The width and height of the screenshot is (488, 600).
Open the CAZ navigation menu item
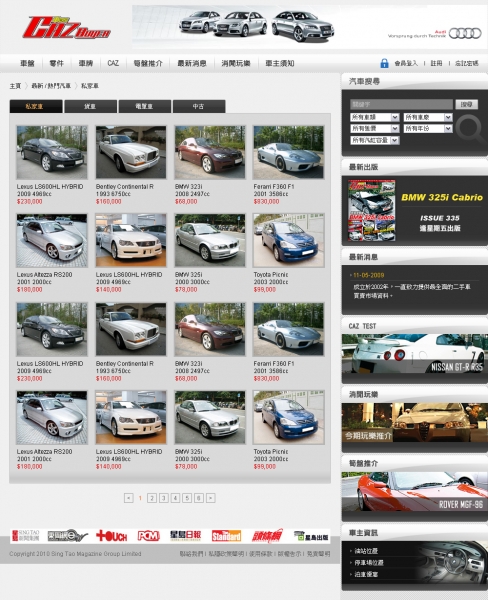pyautogui.click(x=113, y=63)
